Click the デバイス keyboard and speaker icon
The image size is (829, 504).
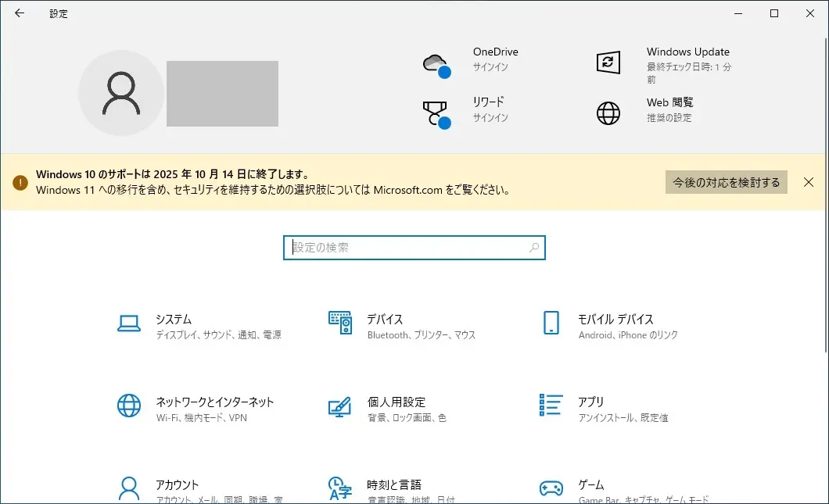click(340, 322)
